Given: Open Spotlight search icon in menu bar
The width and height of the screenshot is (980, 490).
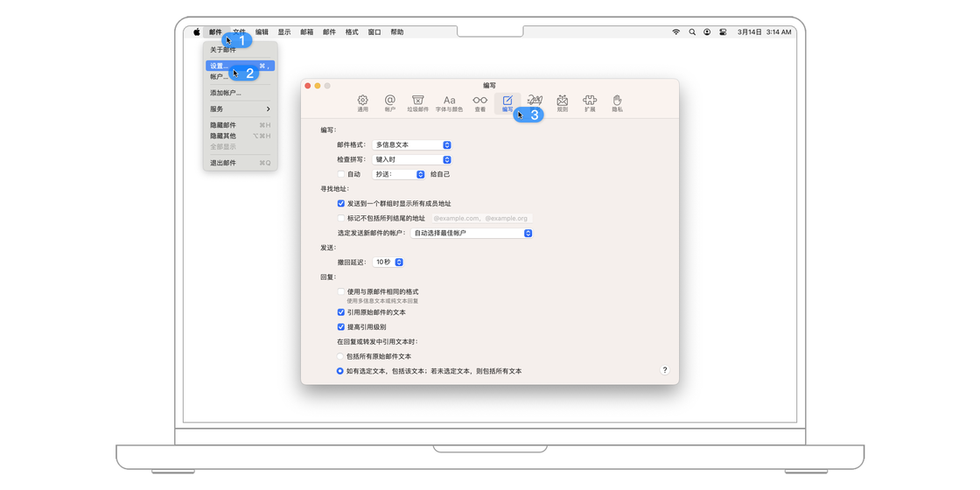Looking at the screenshot, I should (x=692, y=31).
